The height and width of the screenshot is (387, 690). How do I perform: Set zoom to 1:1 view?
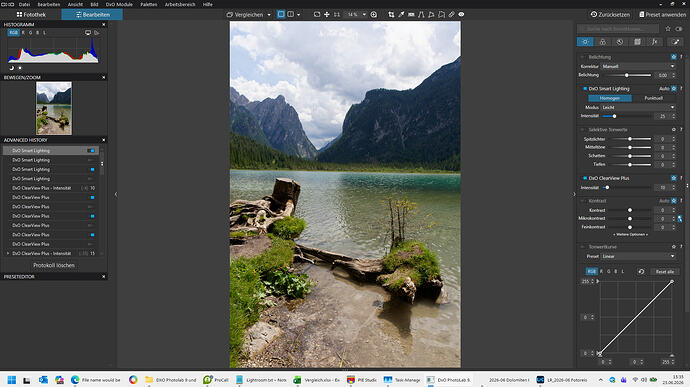337,15
